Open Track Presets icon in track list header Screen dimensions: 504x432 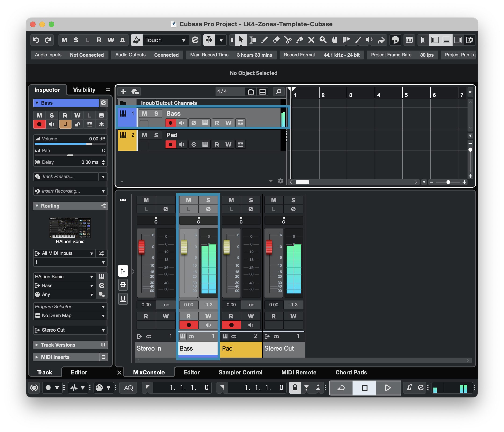click(x=135, y=92)
